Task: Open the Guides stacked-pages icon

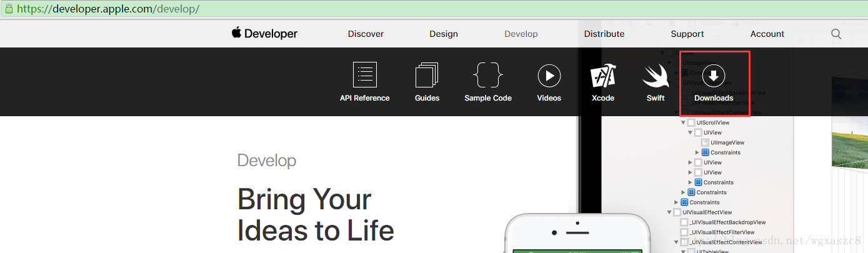Action: click(427, 75)
